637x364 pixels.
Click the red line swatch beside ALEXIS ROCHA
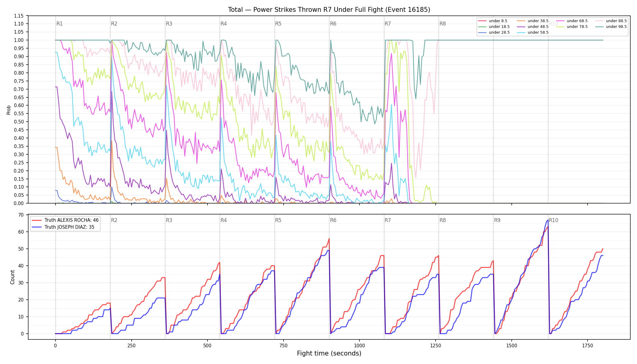pos(37,220)
